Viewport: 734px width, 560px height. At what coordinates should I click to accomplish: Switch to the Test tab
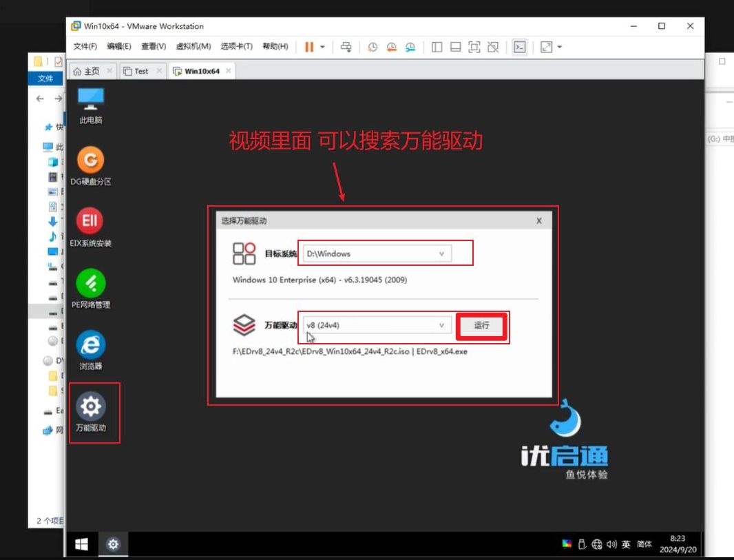pyautogui.click(x=140, y=71)
